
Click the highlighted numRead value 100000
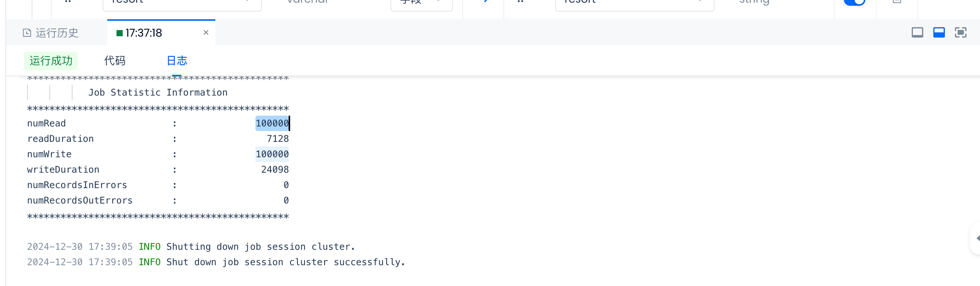(x=272, y=123)
